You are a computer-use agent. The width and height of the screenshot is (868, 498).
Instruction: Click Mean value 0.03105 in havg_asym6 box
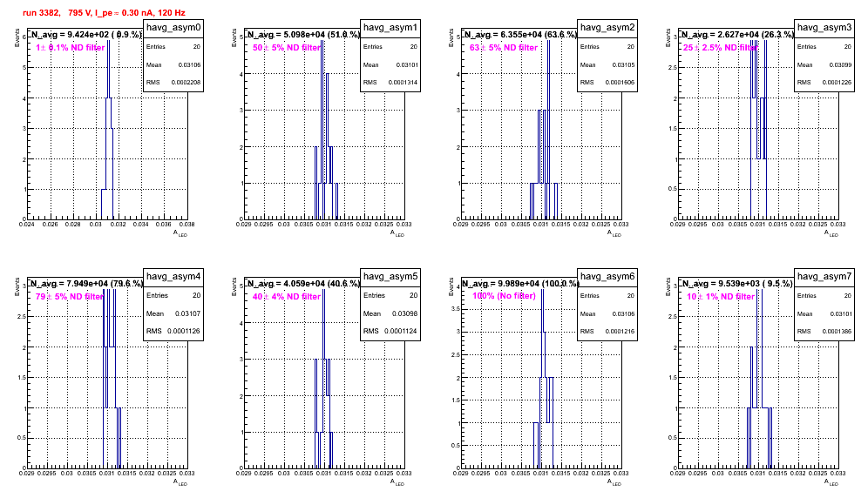(x=623, y=313)
